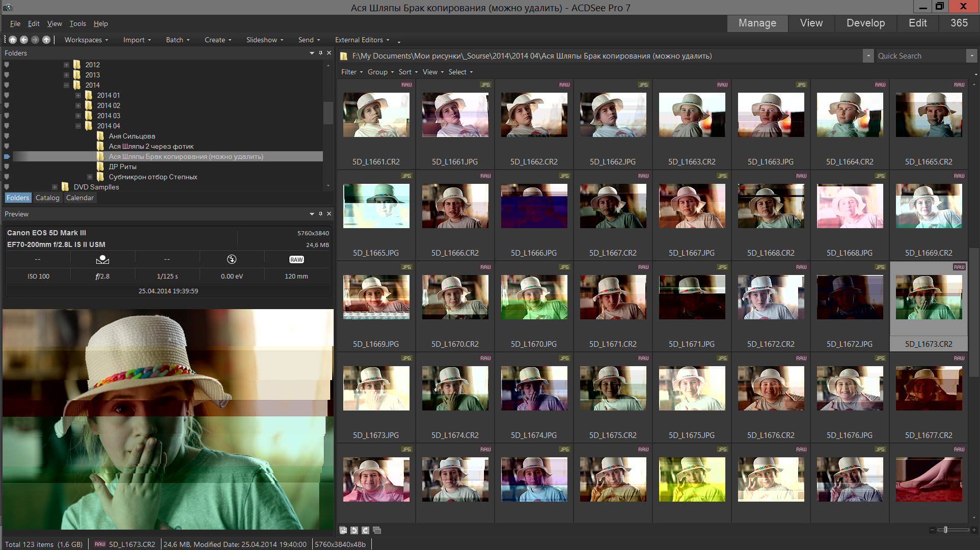Click the Rotate Right icon below thumbnails

(x=365, y=530)
